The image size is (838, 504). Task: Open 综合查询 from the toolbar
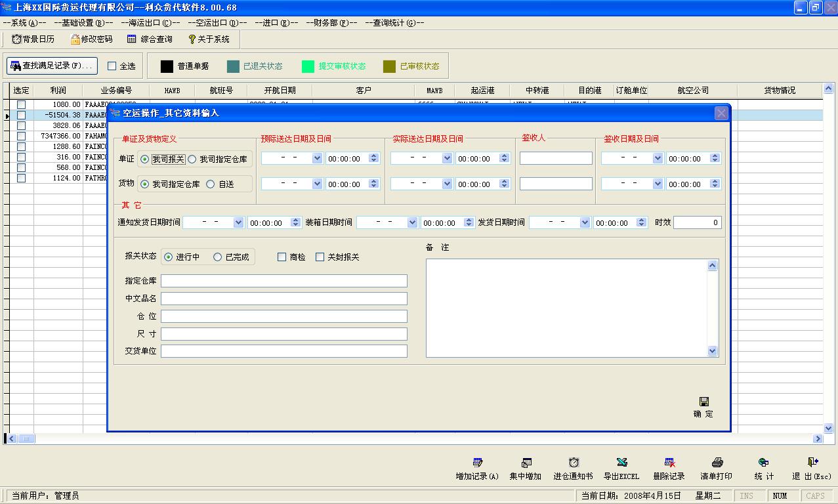pos(150,39)
